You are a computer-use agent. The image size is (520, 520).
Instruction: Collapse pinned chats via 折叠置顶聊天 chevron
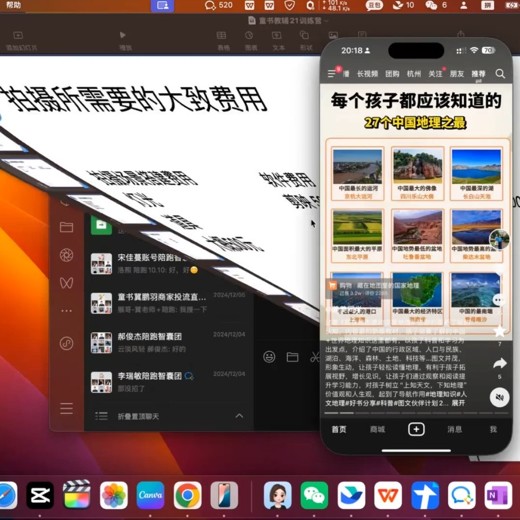[239, 416]
